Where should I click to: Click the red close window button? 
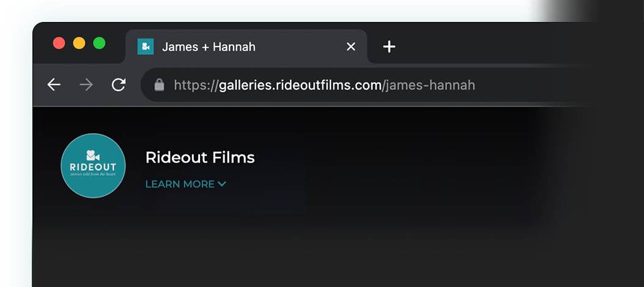click(59, 43)
